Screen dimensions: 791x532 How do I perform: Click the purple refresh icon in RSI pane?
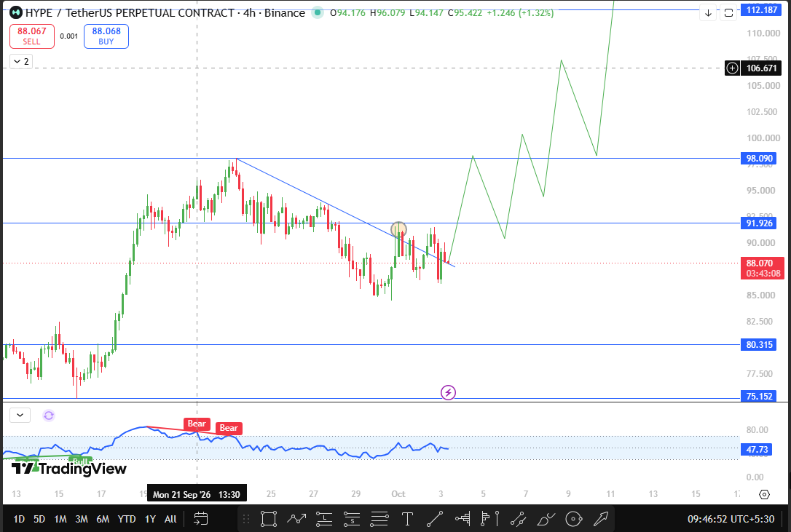(48, 416)
